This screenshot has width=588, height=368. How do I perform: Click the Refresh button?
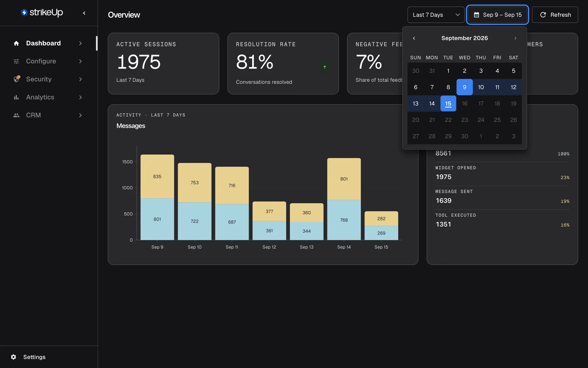click(555, 15)
